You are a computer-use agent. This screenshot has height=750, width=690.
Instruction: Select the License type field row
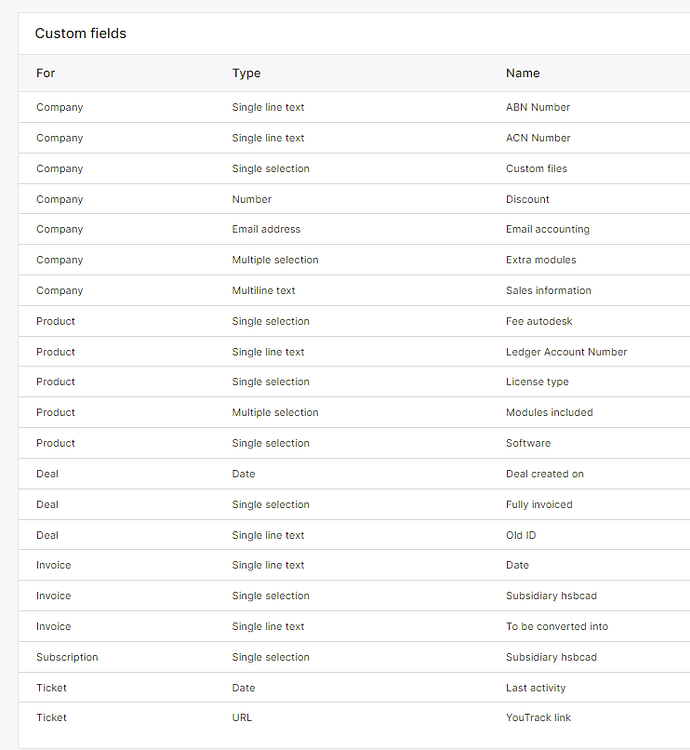tap(354, 382)
